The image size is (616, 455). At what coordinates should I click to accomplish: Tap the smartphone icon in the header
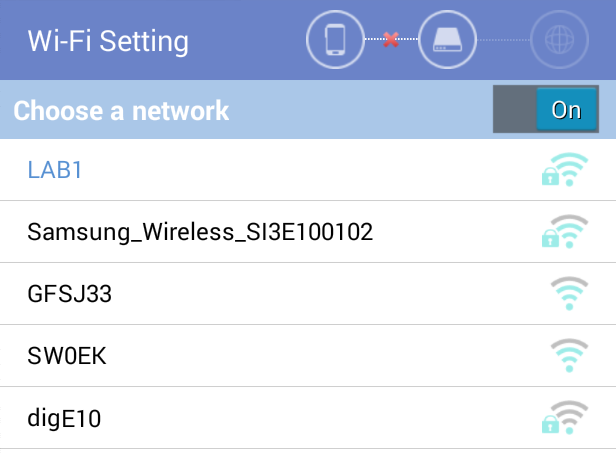(335, 39)
